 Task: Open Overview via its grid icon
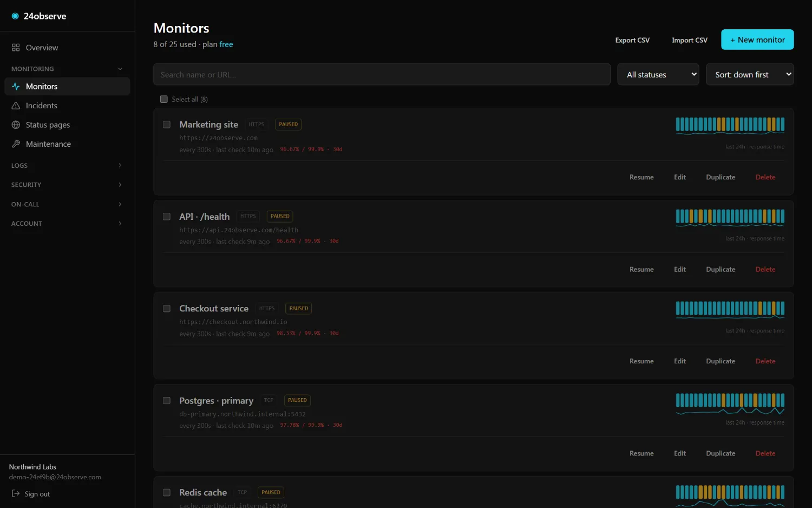pos(16,48)
